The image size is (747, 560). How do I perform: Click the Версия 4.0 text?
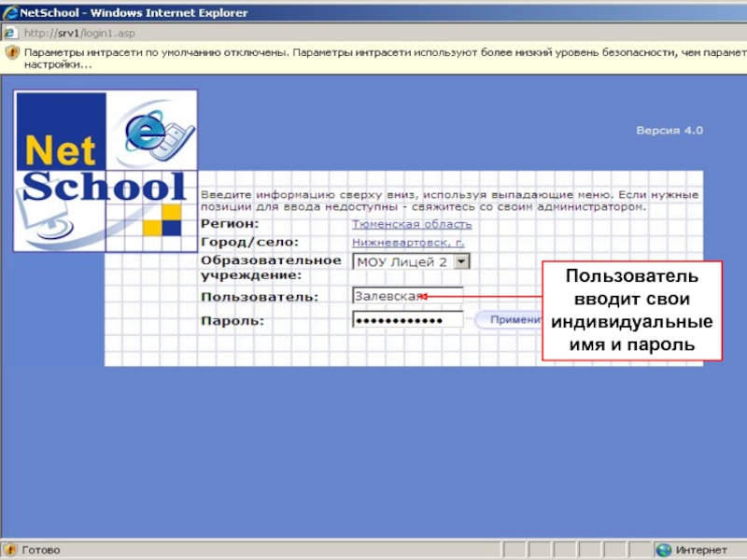(x=669, y=131)
